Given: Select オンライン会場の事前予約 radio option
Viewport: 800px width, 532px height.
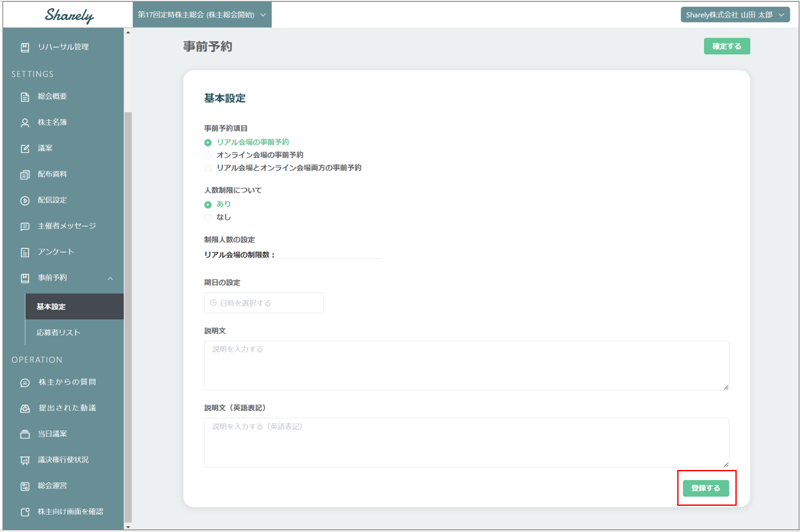Looking at the screenshot, I should 208,155.
